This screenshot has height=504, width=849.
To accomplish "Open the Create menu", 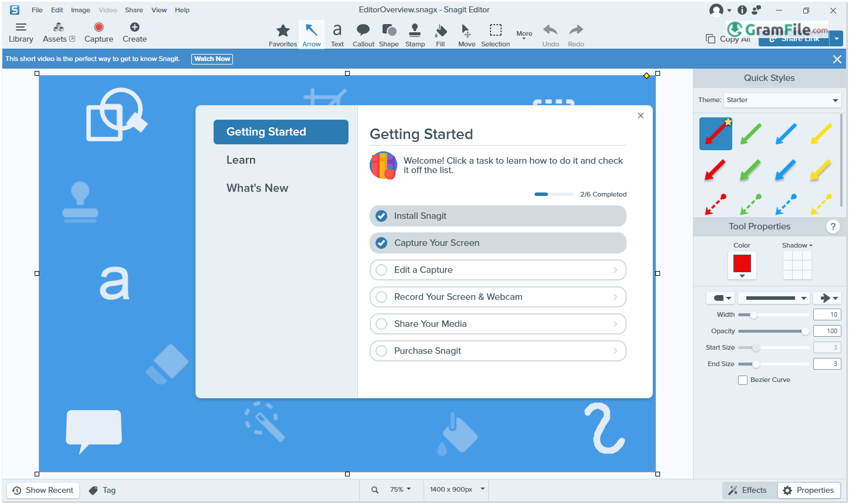I will pyautogui.click(x=134, y=33).
